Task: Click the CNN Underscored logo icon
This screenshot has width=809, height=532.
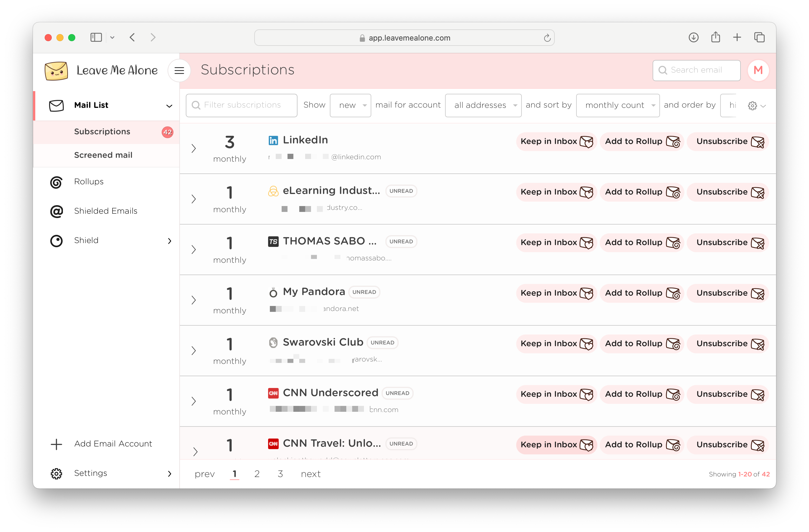Action: pyautogui.click(x=273, y=393)
